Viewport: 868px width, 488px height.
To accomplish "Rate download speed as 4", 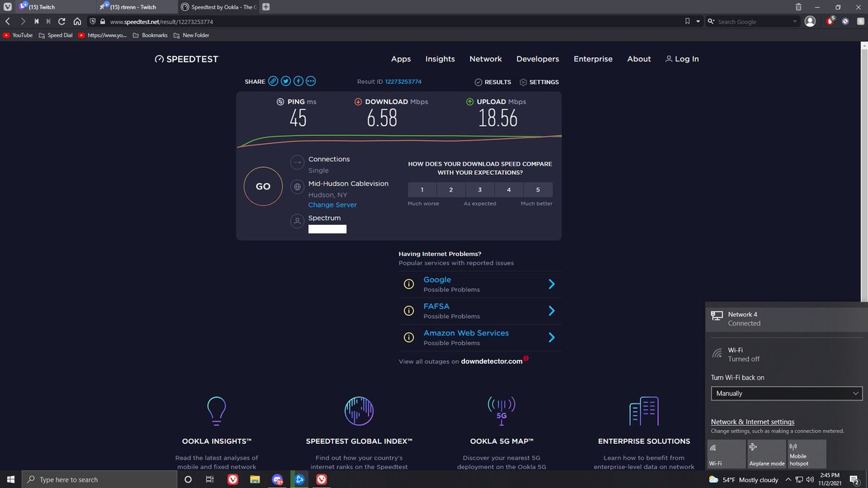I will coord(509,189).
